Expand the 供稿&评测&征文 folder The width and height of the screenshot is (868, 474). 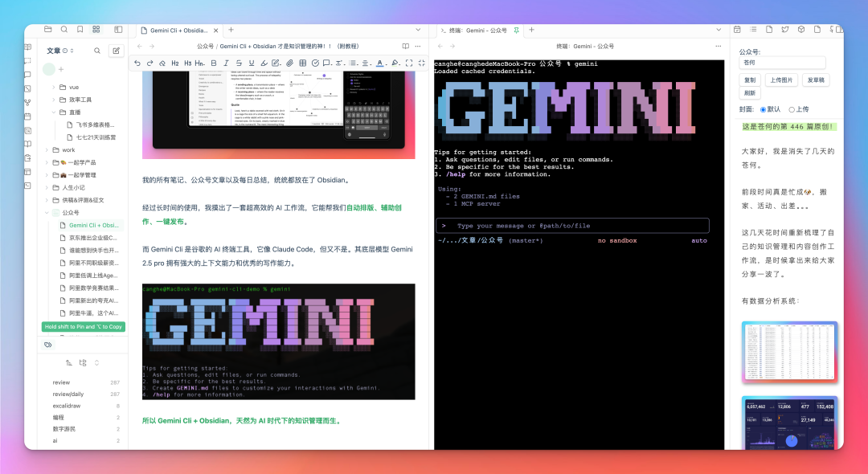(x=47, y=200)
